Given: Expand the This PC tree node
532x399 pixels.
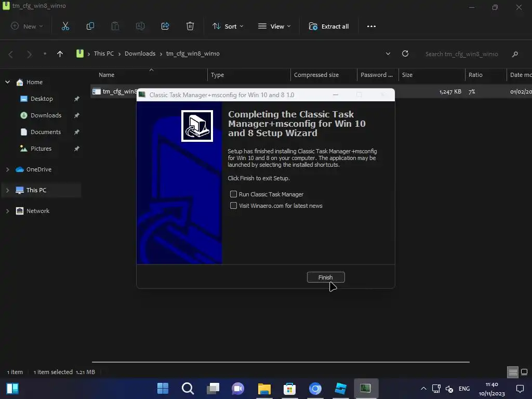Looking at the screenshot, I should point(7,190).
